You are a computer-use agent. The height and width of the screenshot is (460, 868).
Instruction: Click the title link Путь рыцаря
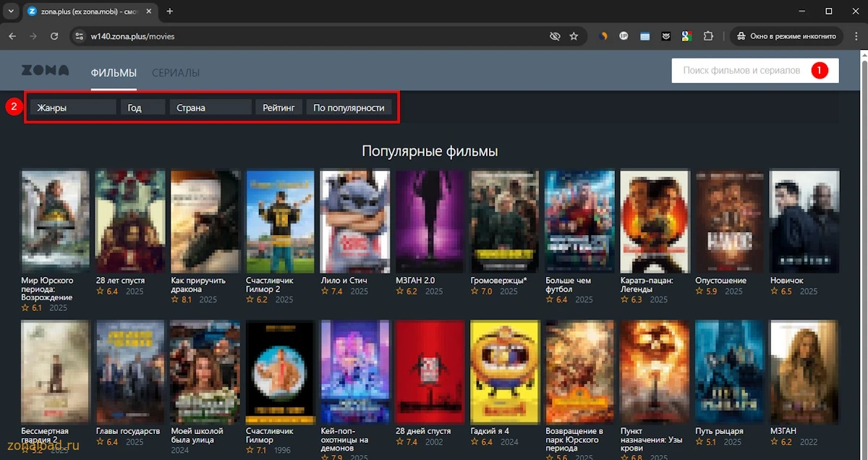click(x=720, y=431)
